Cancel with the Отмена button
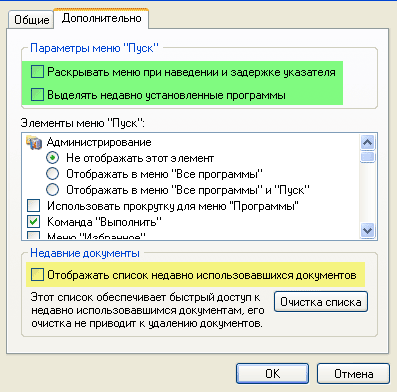 pyautogui.click(x=353, y=374)
